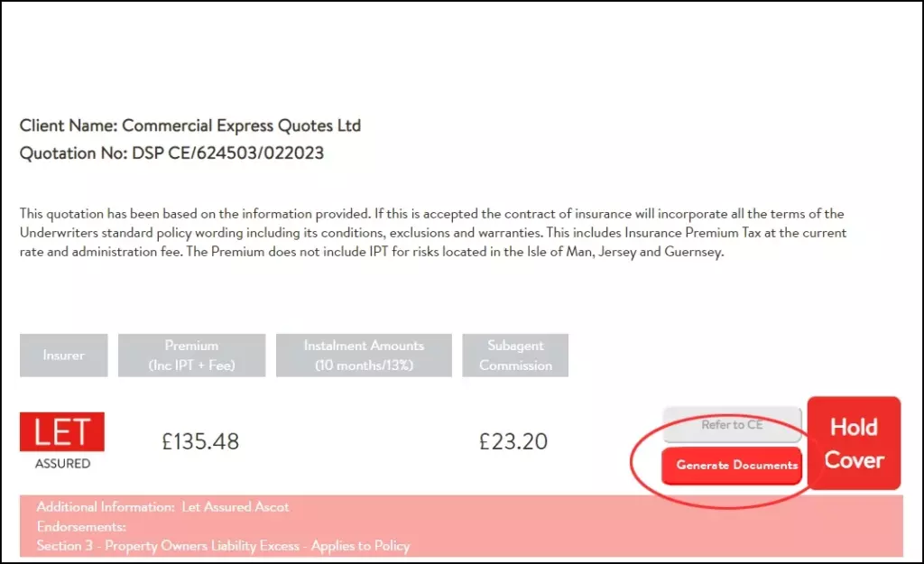Click the 'Quotation No:' label
This screenshot has height=564, width=924.
(74, 153)
